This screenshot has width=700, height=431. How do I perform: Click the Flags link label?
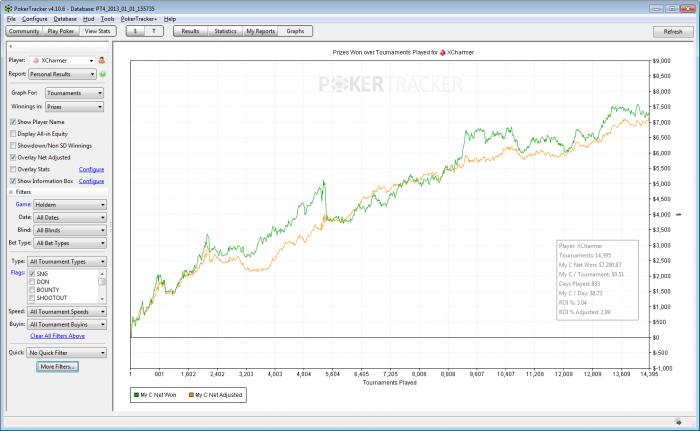tap(17, 273)
